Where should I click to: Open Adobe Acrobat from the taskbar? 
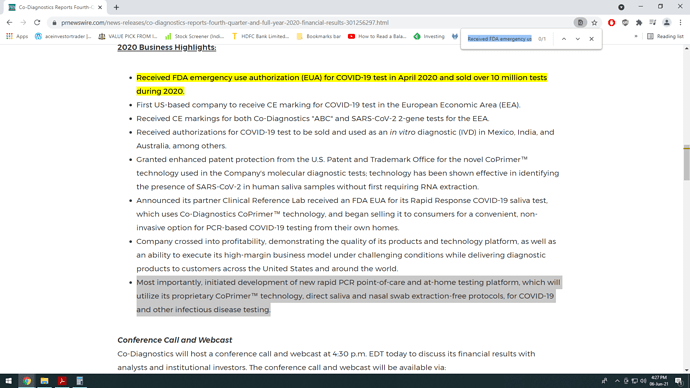point(62,381)
